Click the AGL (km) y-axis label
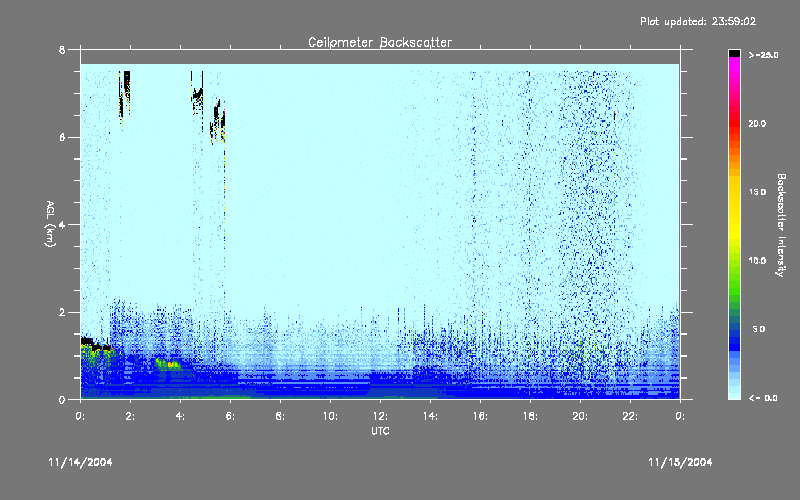800x500 pixels. click(50, 224)
